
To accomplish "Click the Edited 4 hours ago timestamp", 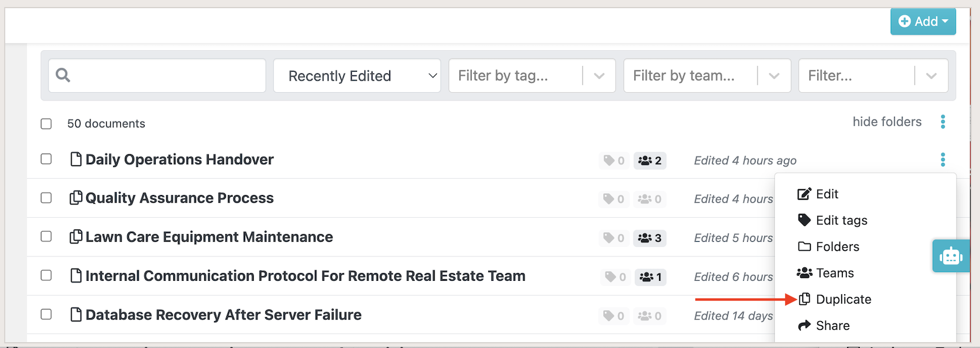I will 745,161.
